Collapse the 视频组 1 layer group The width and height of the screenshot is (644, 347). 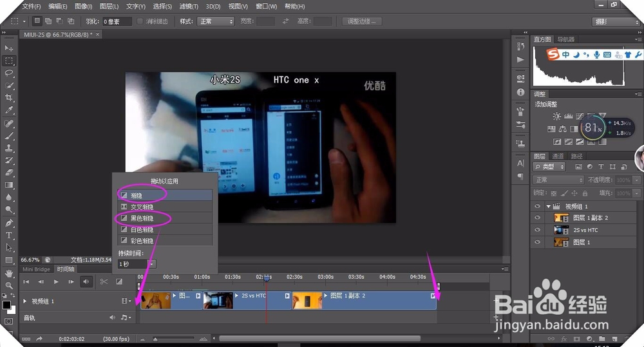[548, 206]
